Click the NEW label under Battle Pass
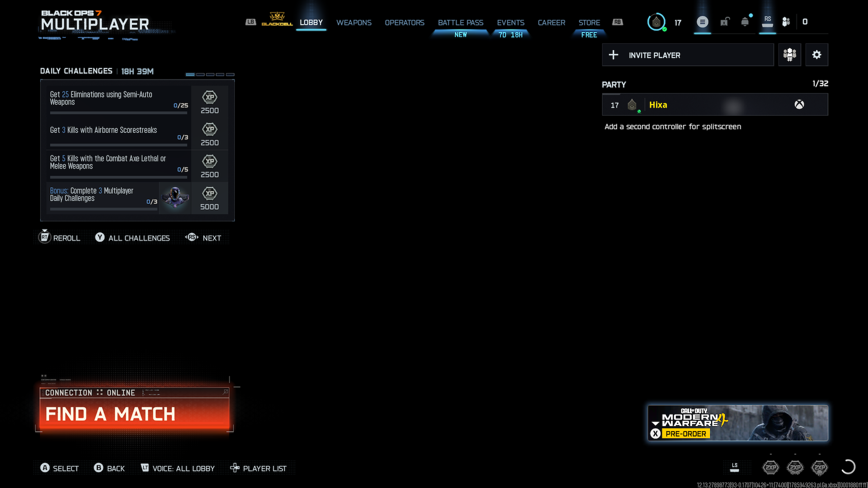This screenshot has height=488, width=868. tap(461, 35)
